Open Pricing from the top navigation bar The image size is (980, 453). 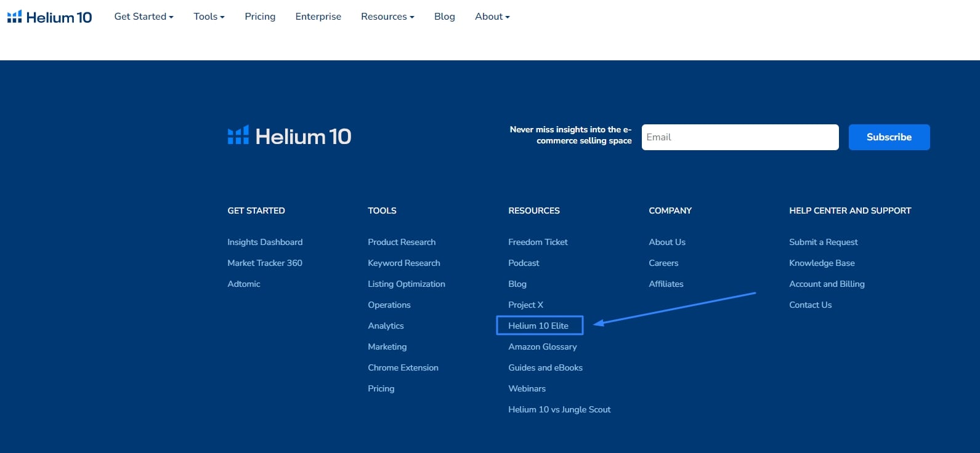[260, 17]
